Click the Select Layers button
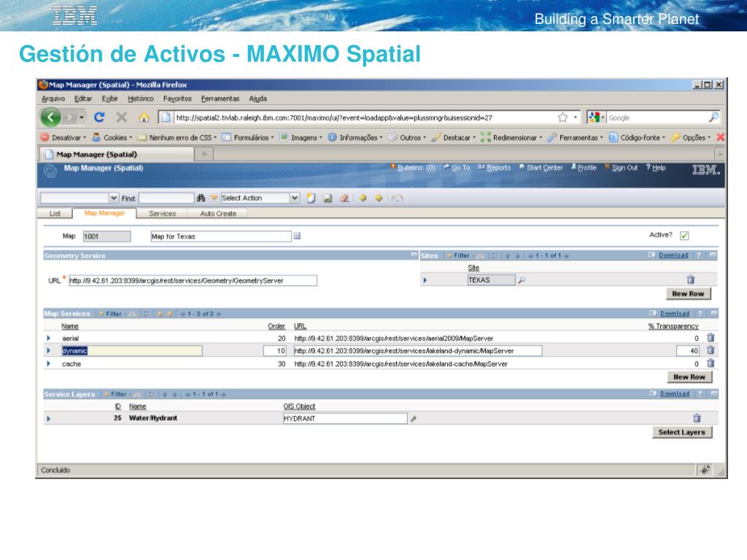This screenshot has width=747, height=560. point(682,432)
